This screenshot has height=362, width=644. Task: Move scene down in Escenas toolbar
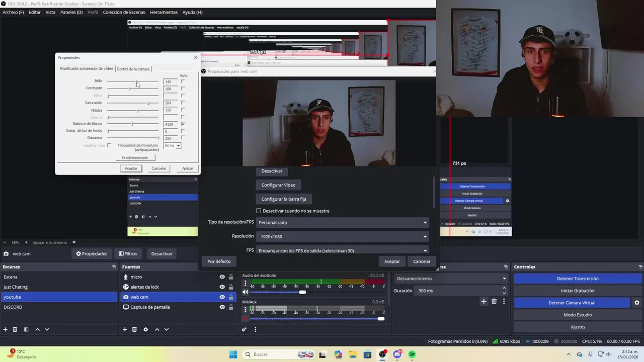pyautogui.click(x=47, y=329)
